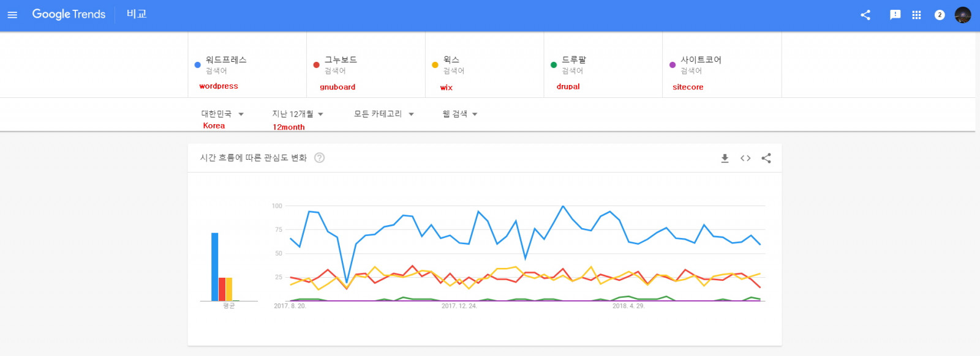Image resolution: width=980 pixels, height=356 pixels.
Task: Click the Google Trends logo link
Action: 69,14
